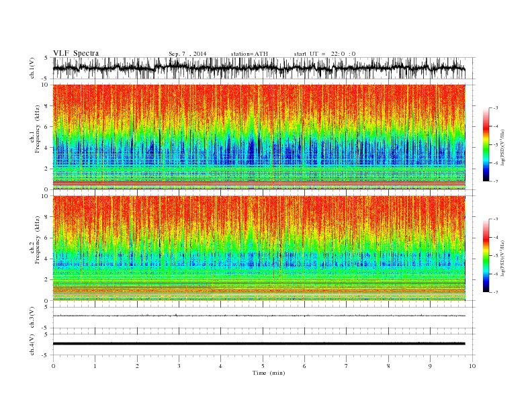Click inside the ch.2 spectrogram panel
This screenshot has height=411, width=532.
pyautogui.click(x=259, y=248)
